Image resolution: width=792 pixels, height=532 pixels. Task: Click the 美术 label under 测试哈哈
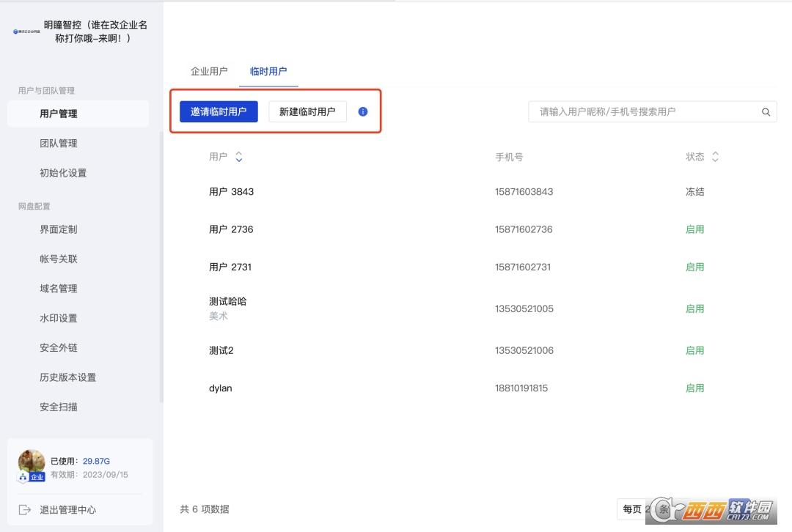coord(219,316)
